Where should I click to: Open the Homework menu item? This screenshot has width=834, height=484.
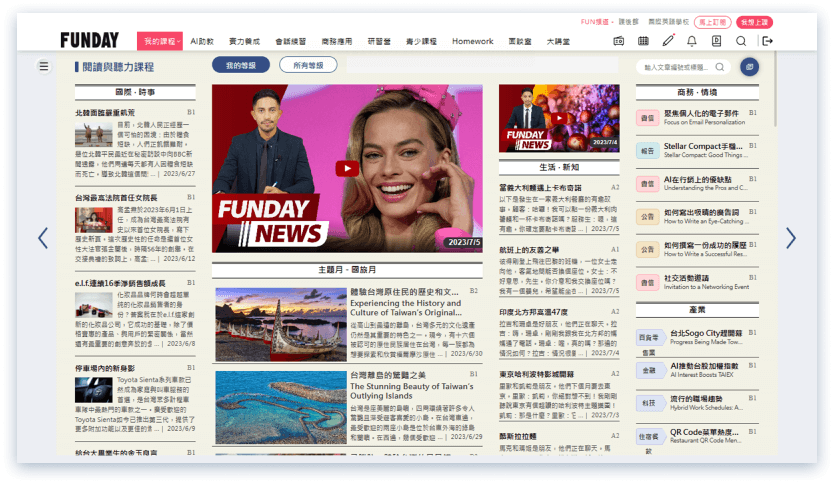click(472, 41)
